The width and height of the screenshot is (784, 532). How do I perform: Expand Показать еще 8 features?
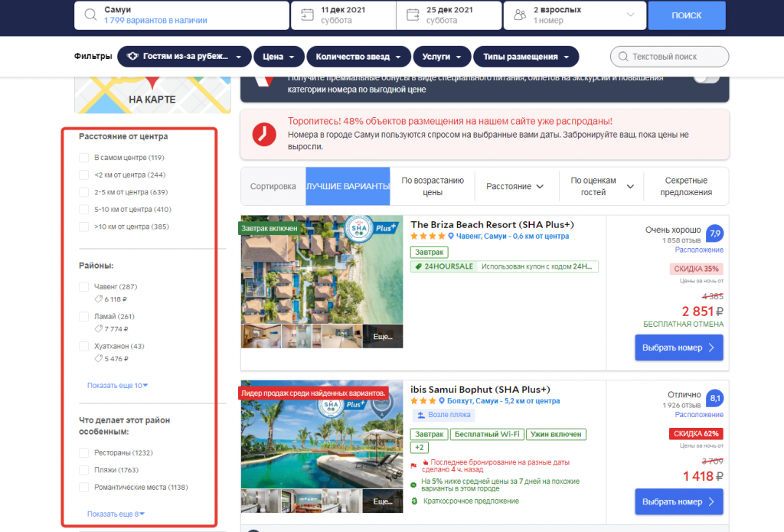[x=116, y=514]
